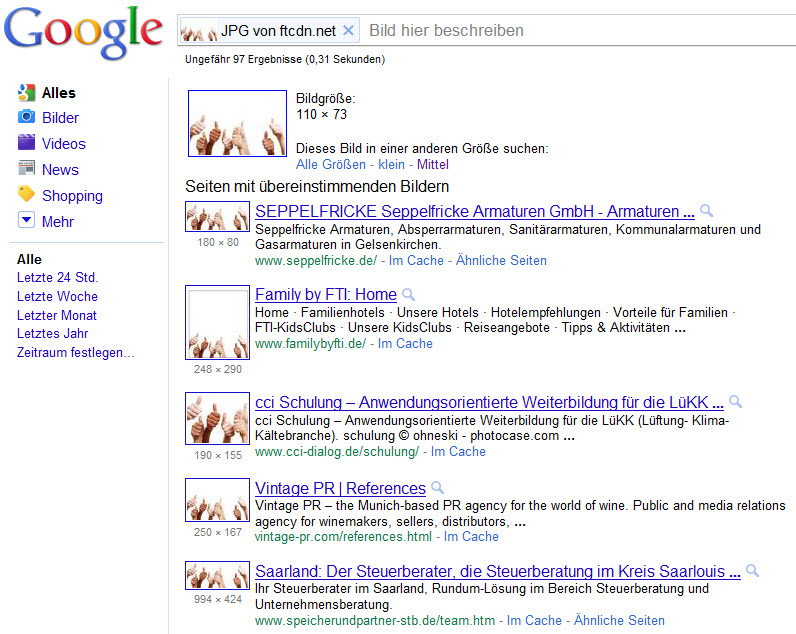Switch to Bilder results
The image size is (796, 634).
click(x=60, y=118)
